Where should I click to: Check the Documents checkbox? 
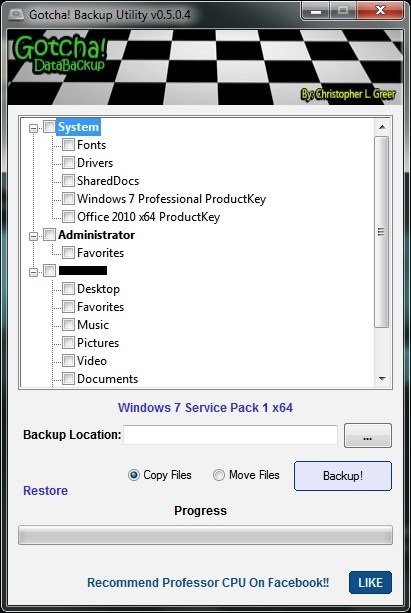68,378
